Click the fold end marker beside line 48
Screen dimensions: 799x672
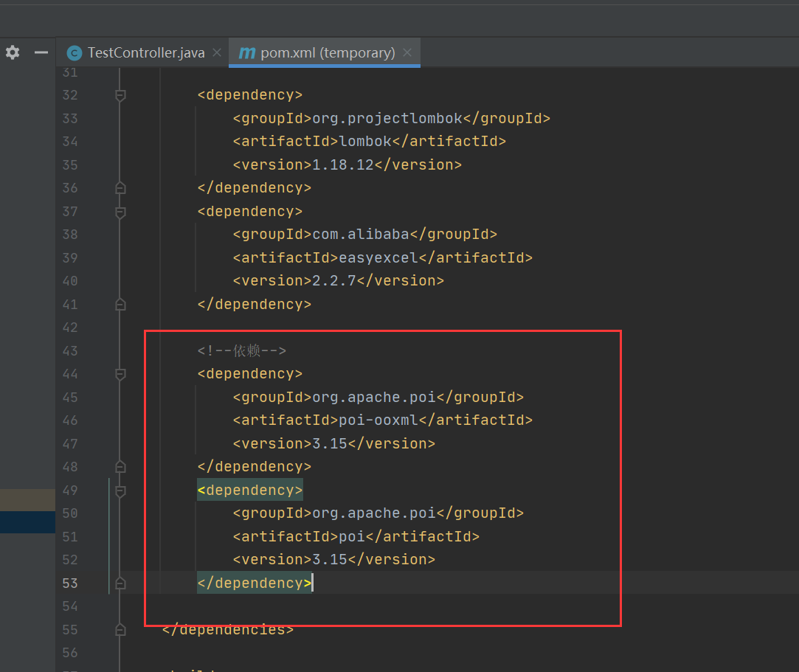(x=120, y=466)
